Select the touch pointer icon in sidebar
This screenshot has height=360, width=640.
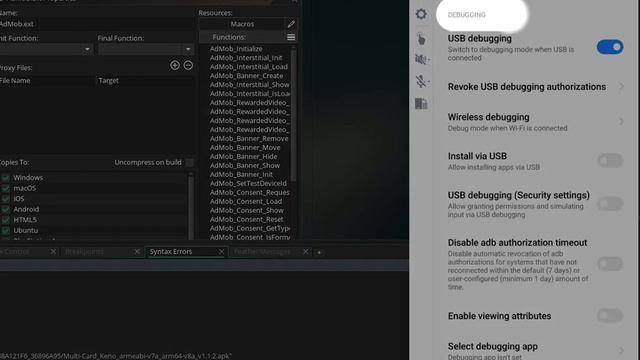click(x=421, y=39)
